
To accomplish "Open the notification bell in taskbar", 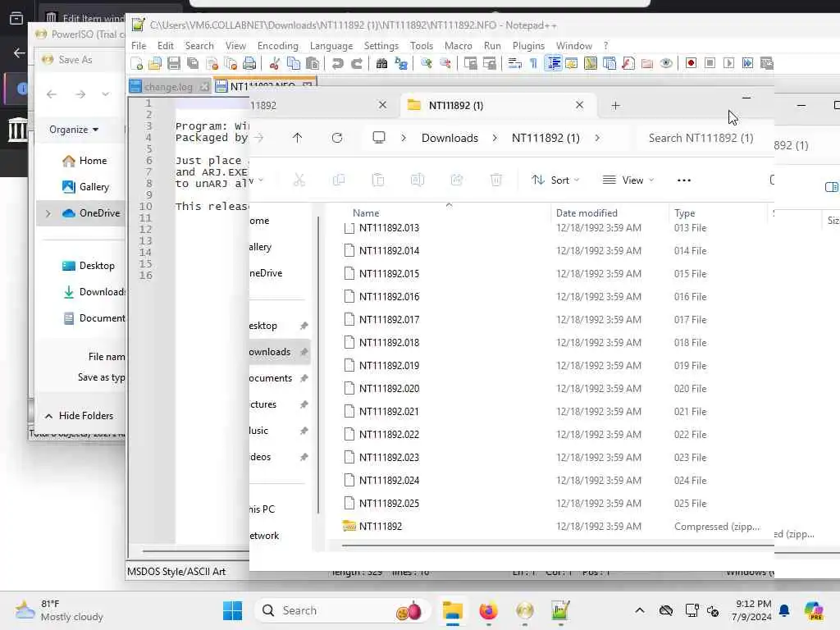I will [x=784, y=610].
